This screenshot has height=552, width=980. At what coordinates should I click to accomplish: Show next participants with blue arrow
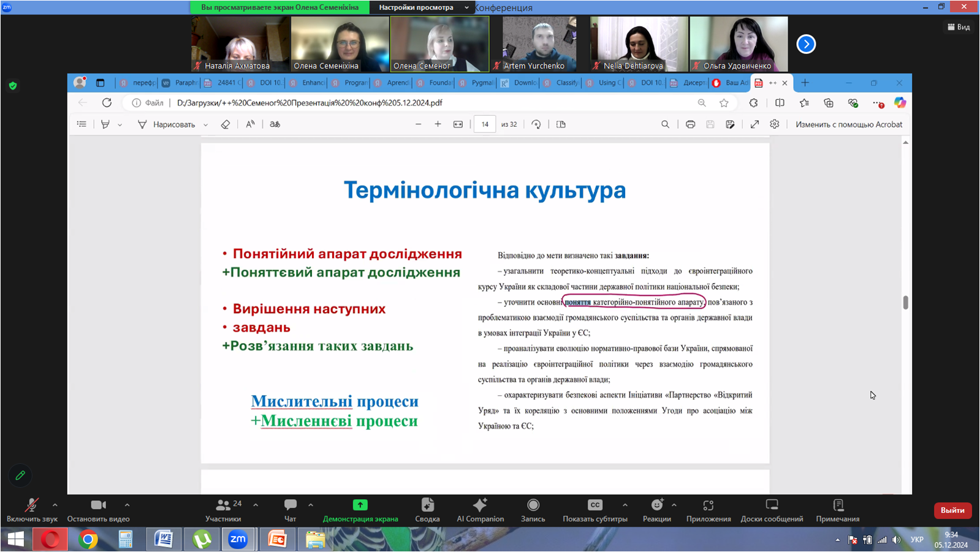coord(806,44)
